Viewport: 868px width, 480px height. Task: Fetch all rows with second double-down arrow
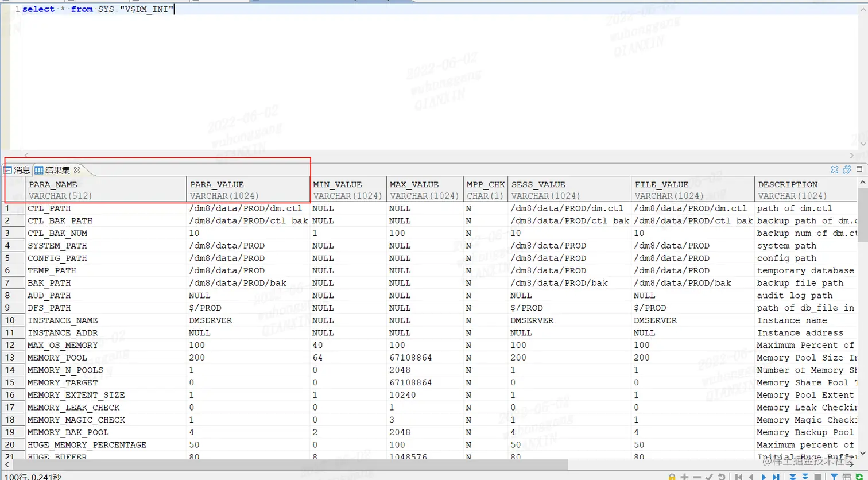coord(805,477)
